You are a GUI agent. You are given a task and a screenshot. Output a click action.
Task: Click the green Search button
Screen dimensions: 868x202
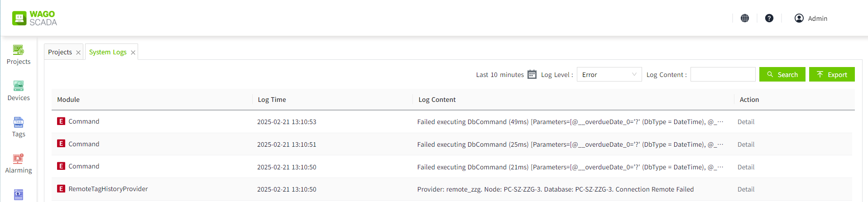(x=782, y=74)
